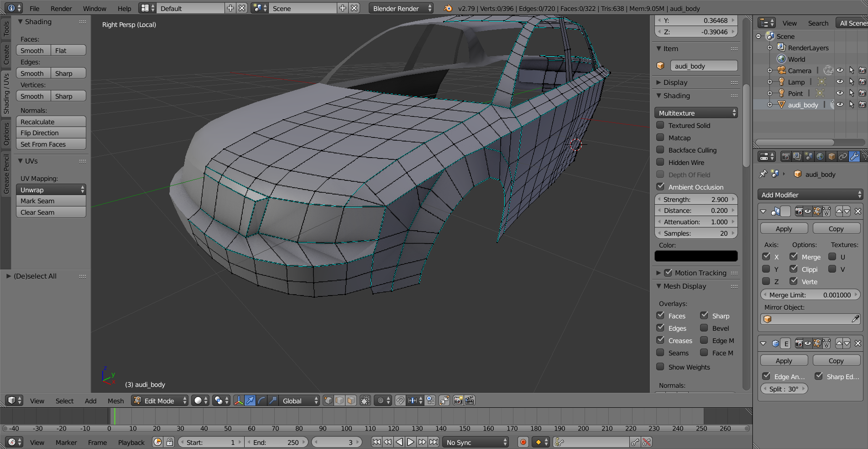Enable the Backface Culling checkbox
The height and width of the screenshot is (449, 868).
(x=660, y=150)
